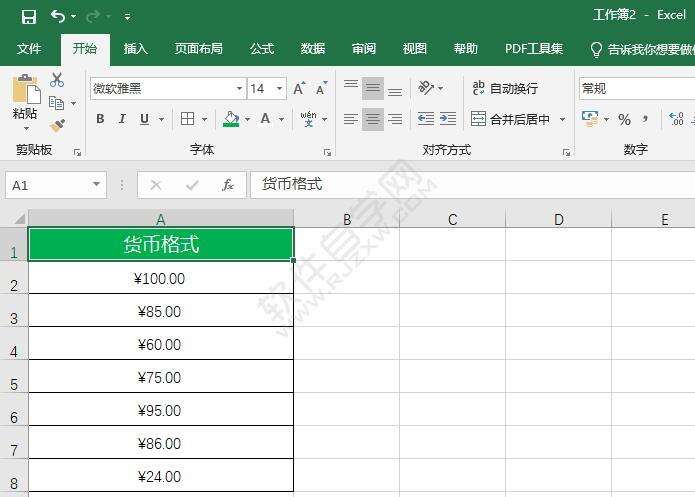Open Customize Quick Access Toolbar menu
This screenshot has width=695, height=497.
tap(127, 17)
